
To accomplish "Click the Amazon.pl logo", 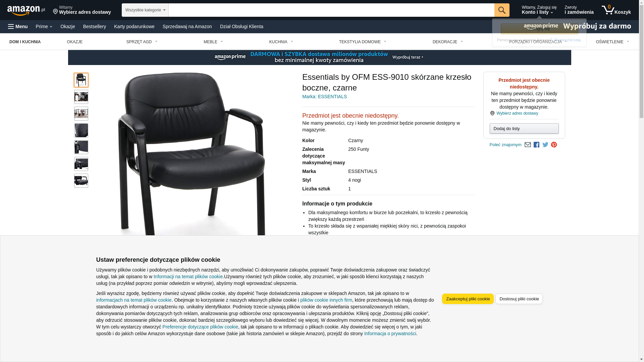I will 26,10.
